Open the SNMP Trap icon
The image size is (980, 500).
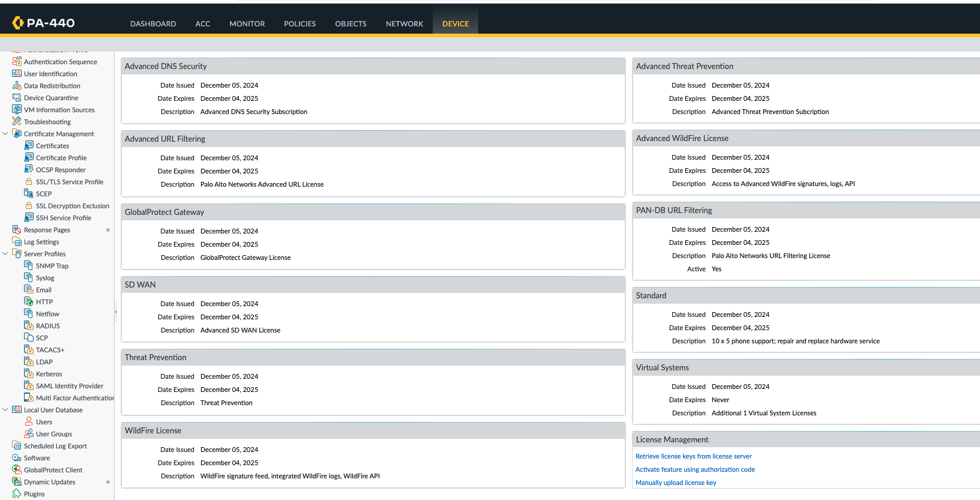pyautogui.click(x=29, y=266)
